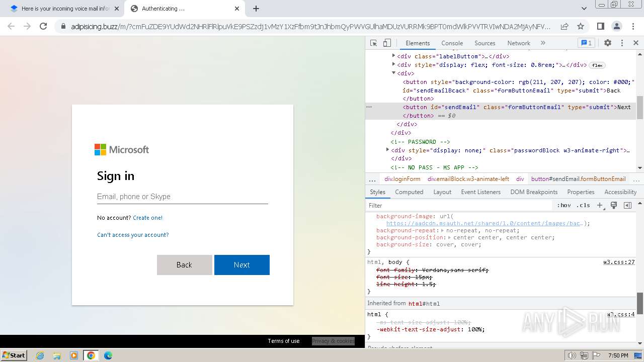The image size is (644, 362).
Task: Click the Email, phone or Skype field
Action: pos(182,197)
